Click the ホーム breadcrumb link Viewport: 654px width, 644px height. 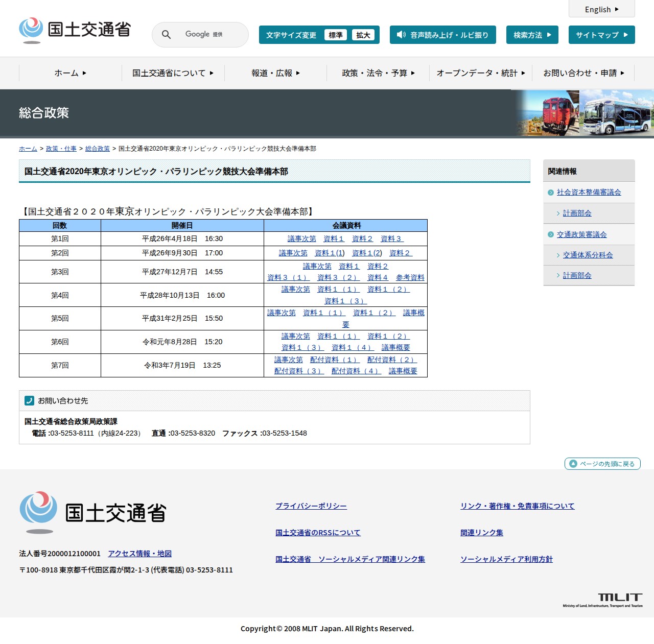pos(28,149)
